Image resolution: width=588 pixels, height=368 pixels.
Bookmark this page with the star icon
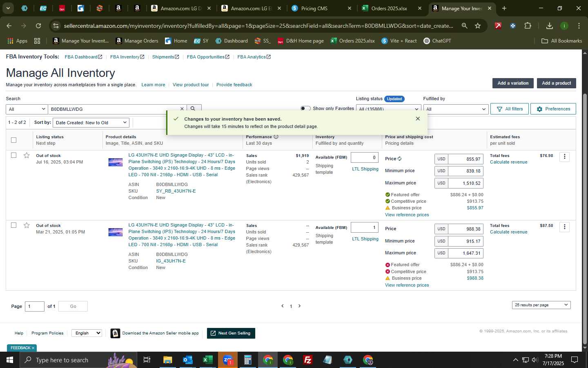(478, 26)
